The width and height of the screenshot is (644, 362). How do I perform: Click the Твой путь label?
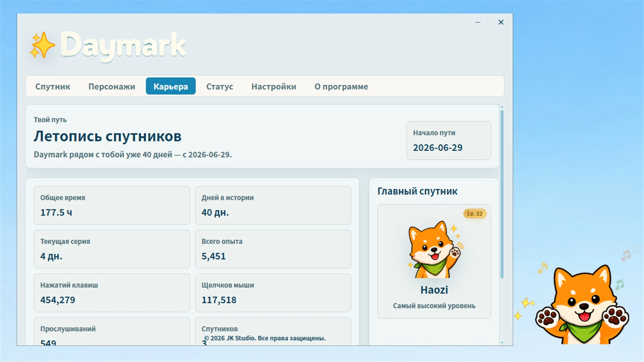50,120
